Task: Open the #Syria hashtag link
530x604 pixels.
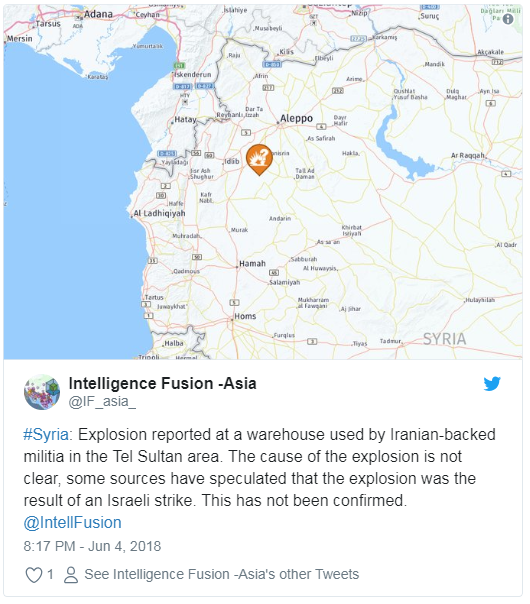Action: click(x=46, y=435)
